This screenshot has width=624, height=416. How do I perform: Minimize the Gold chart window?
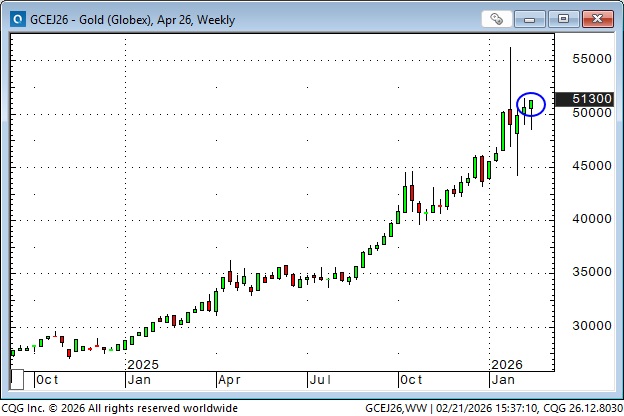(x=534, y=18)
